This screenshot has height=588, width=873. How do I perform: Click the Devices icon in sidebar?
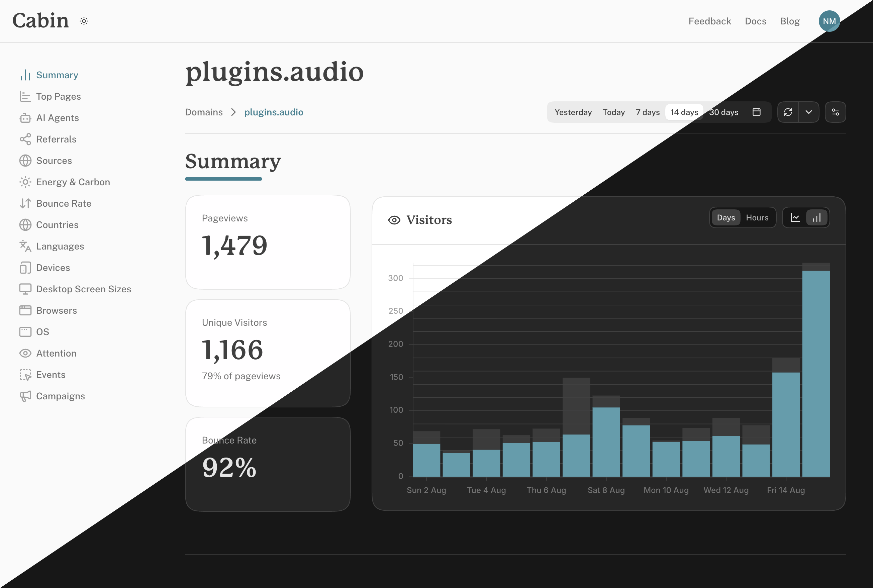25,268
